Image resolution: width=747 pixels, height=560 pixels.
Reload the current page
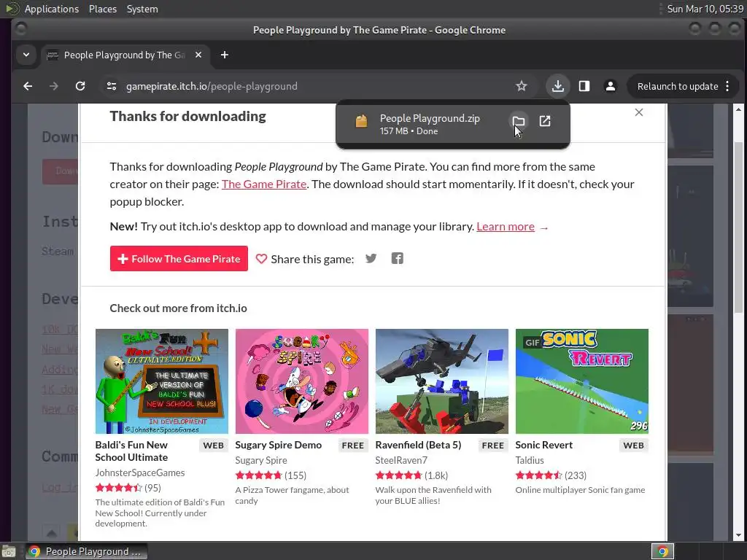click(x=80, y=86)
